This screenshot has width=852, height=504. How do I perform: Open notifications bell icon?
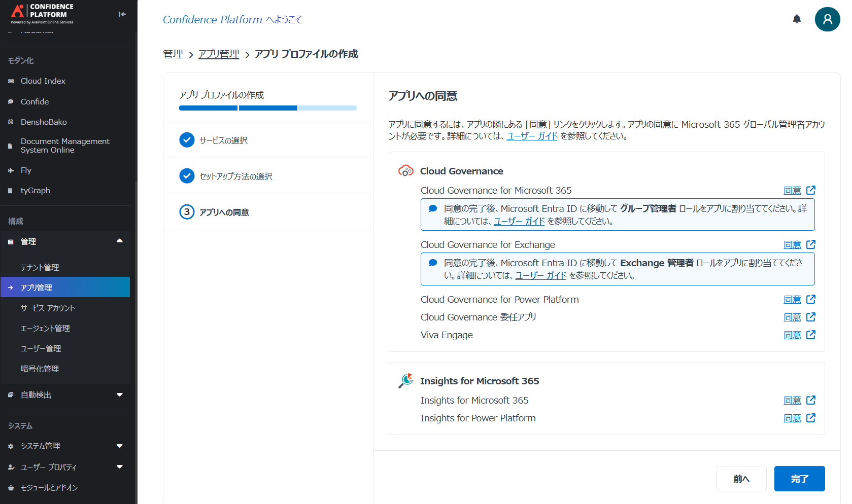797,19
